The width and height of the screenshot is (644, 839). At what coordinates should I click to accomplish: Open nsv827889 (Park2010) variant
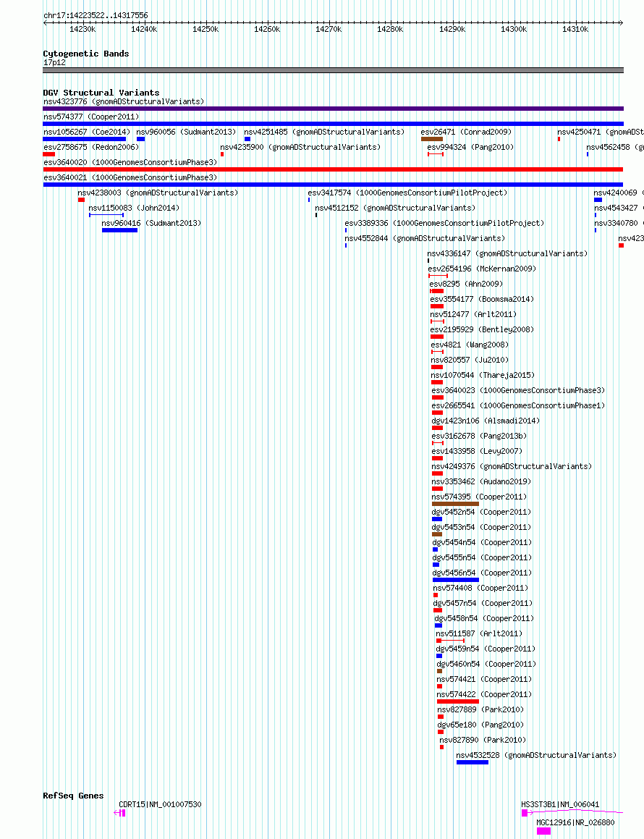click(481, 709)
